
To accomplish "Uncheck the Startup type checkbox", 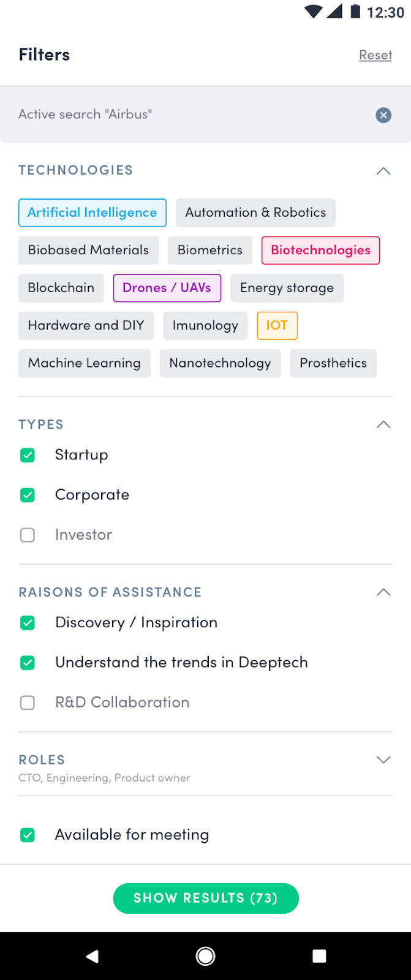I will coord(28,455).
